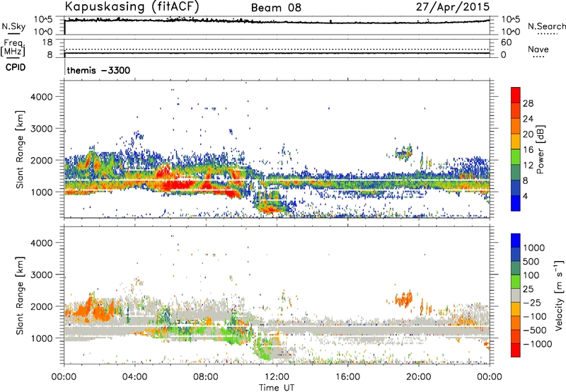
Task: Click the isolated echo patch near 19:00 in power panel
Action: pos(403,152)
